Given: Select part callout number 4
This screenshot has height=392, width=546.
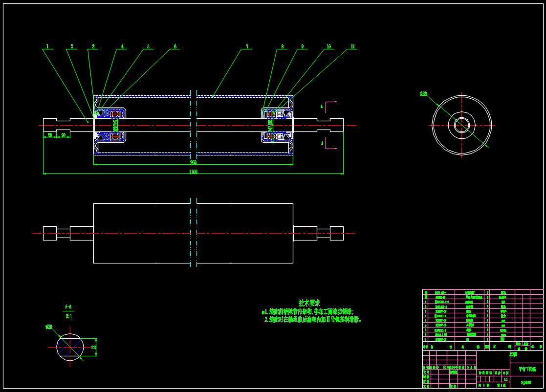Looking at the screenshot, I should coord(122,47).
